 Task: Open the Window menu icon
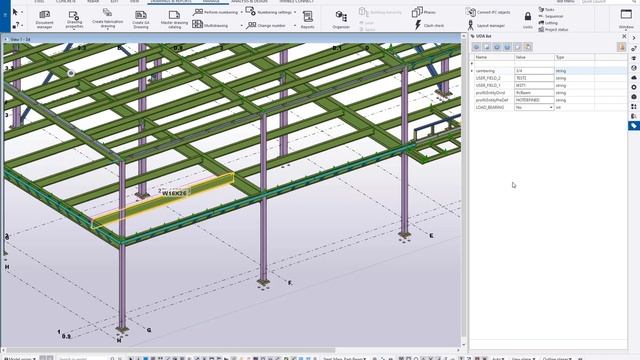[626, 15]
